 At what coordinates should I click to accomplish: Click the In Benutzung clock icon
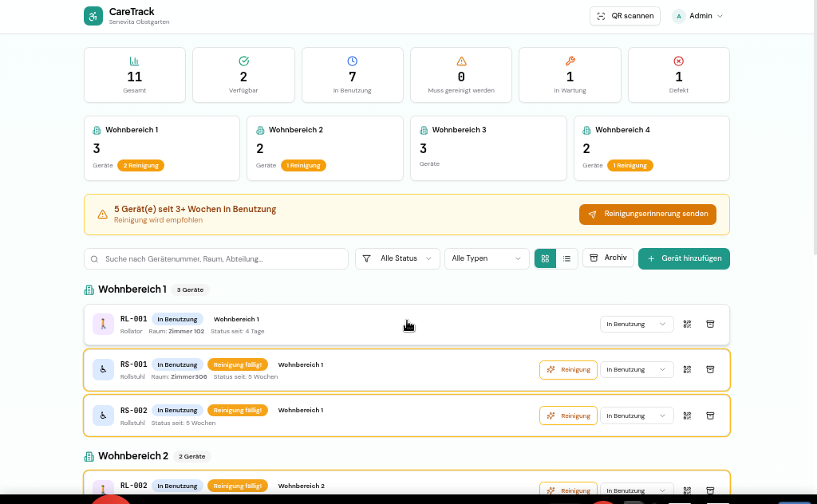click(352, 61)
